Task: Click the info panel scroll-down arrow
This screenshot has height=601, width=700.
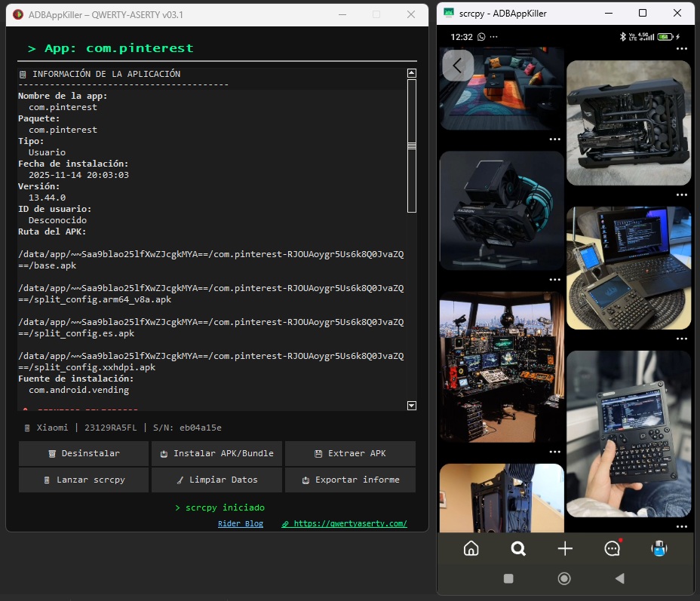Action: (x=412, y=405)
